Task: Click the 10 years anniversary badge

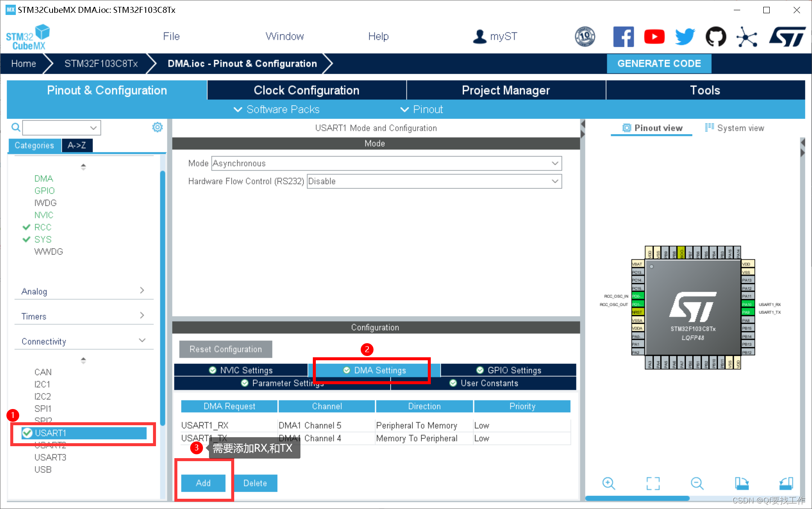Action: click(x=585, y=37)
